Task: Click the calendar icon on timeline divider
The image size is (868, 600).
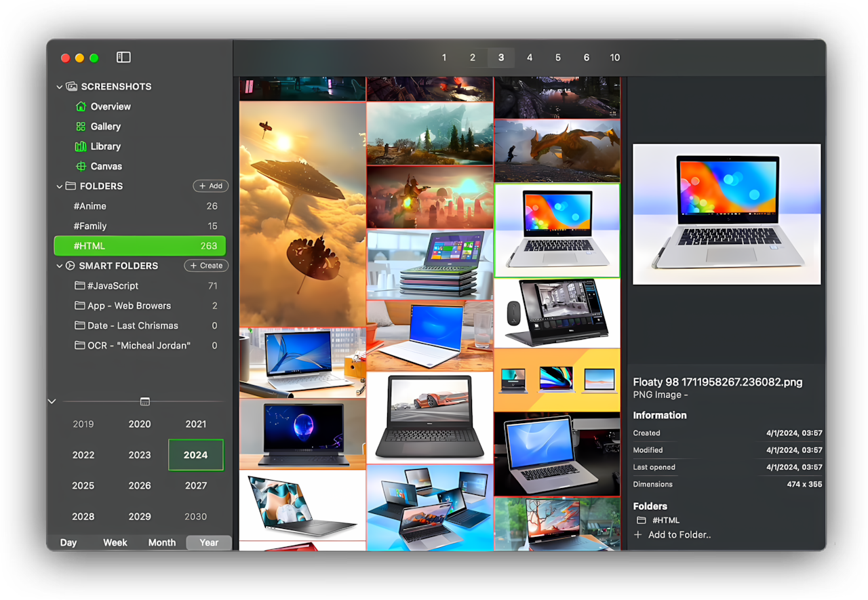Action: click(x=144, y=401)
